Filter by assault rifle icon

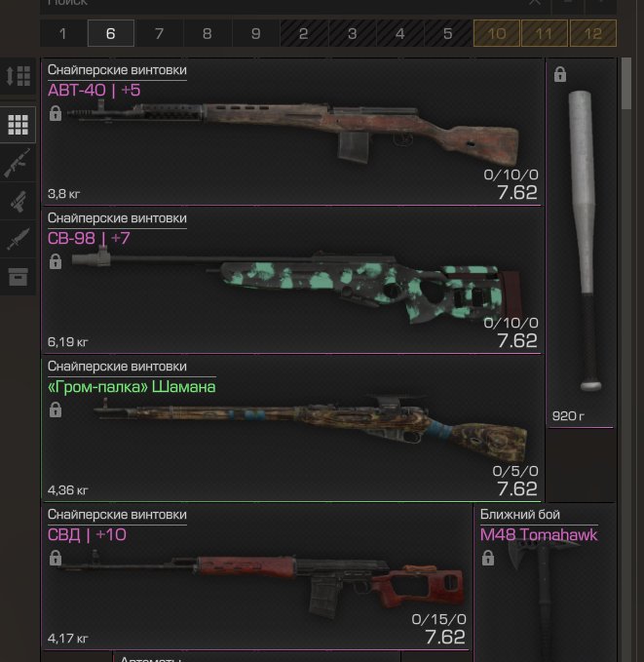(18, 163)
